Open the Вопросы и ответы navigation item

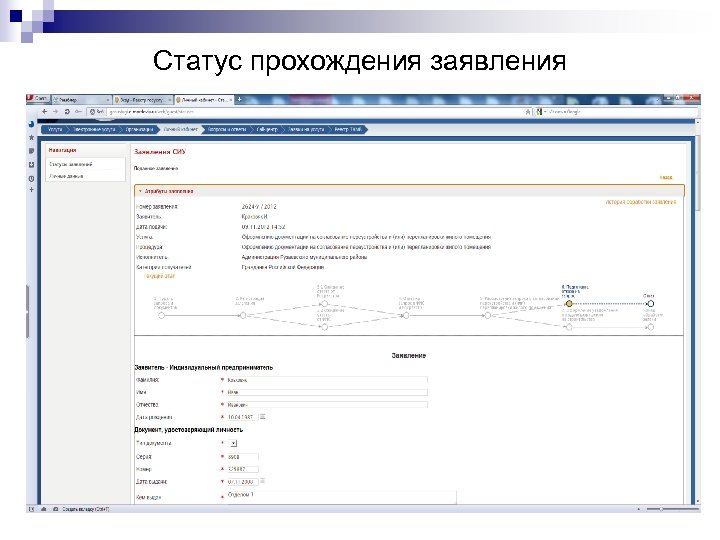coord(227,129)
